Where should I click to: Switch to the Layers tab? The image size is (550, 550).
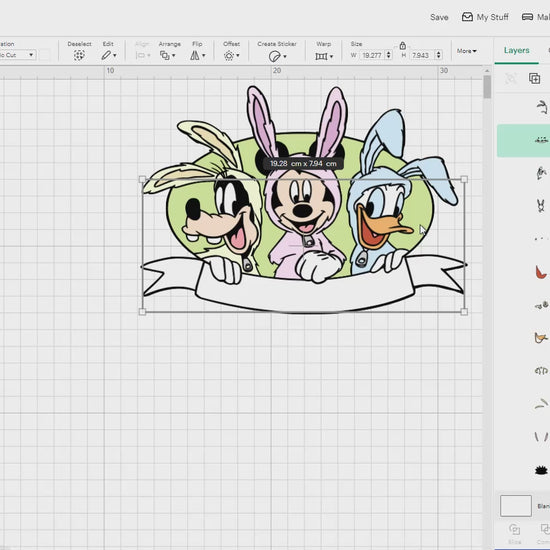516,50
